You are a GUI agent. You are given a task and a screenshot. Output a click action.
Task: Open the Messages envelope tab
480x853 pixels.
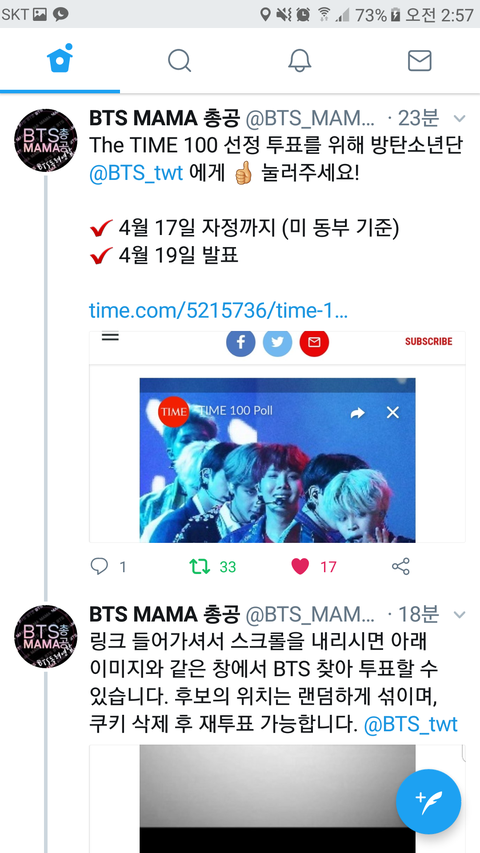pyautogui.click(x=420, y=61)
